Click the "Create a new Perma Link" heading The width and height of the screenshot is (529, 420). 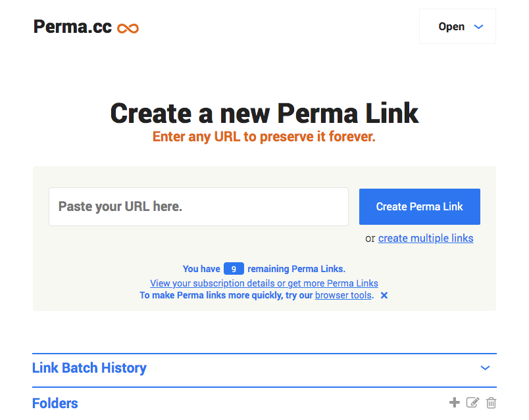[264, 113]
